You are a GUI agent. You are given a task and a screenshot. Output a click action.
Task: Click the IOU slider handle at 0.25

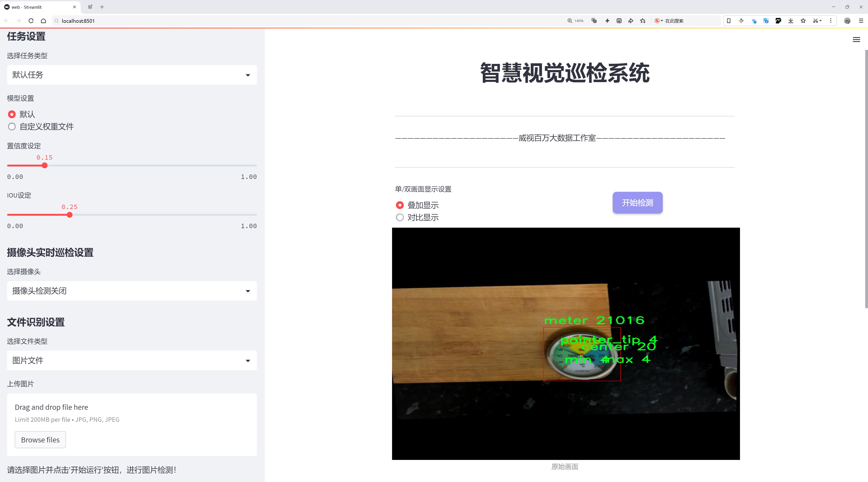(69, 215)
